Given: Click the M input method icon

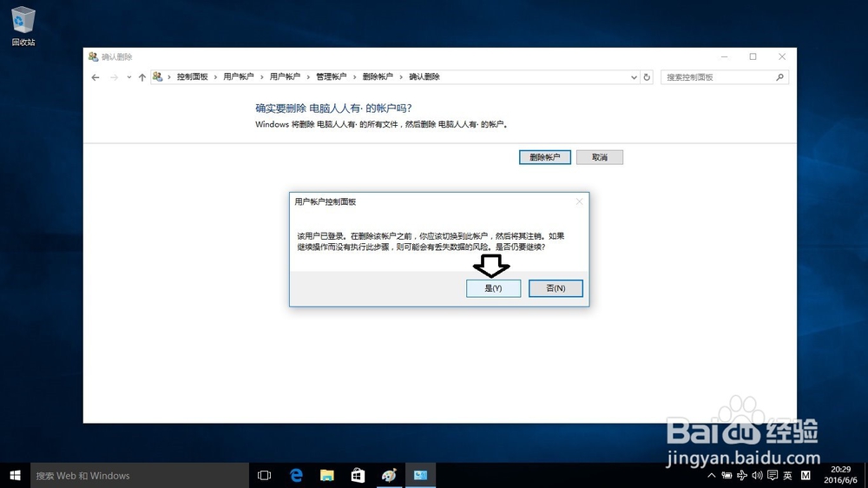Looking at the screenshot, I should [806, 475].
